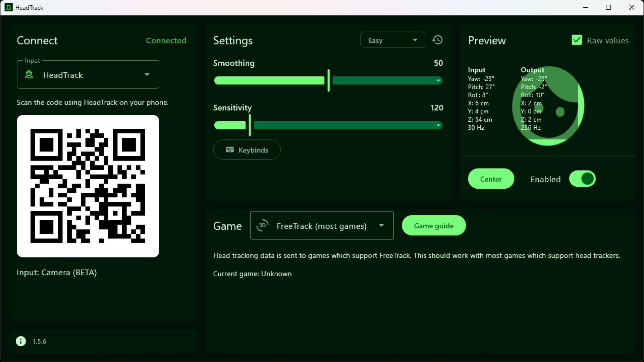Click the QR code image
Image resolution: width=644 pixels, height=362 pixels.
tap(88, 186)
